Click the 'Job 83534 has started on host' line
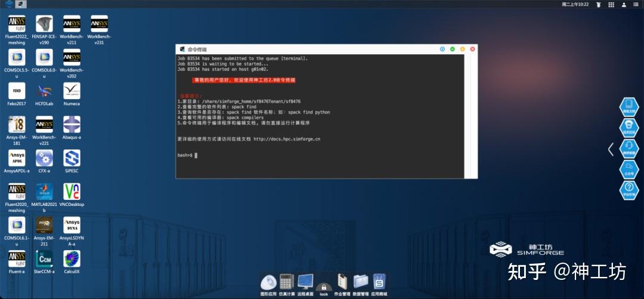644x299 pixels. click(223, 69)
